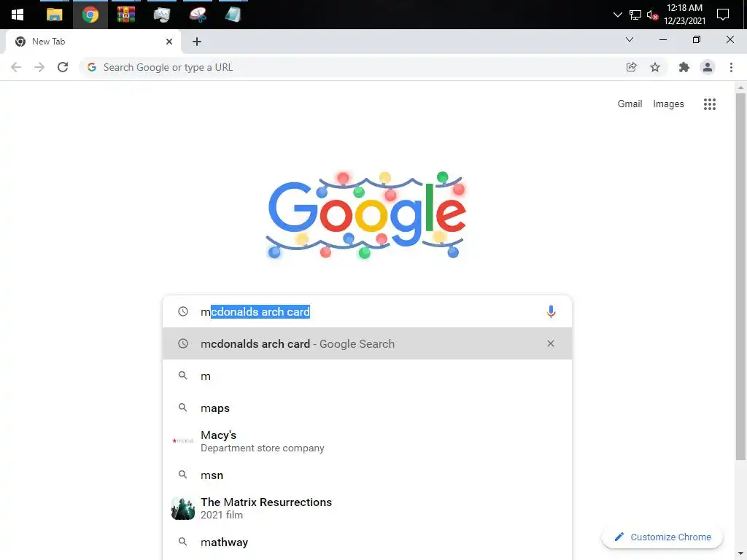Click the scrollbar down arrow
Screen dimensions: 747x560
740,554
